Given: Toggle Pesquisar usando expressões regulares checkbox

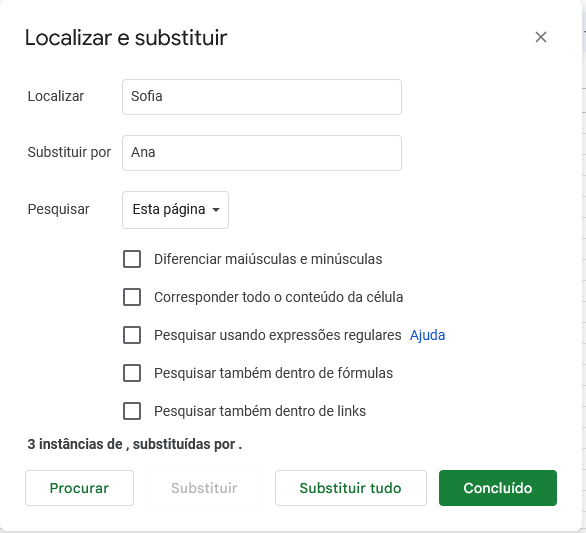Looking at the screenshot, I should tap(132, 335).
